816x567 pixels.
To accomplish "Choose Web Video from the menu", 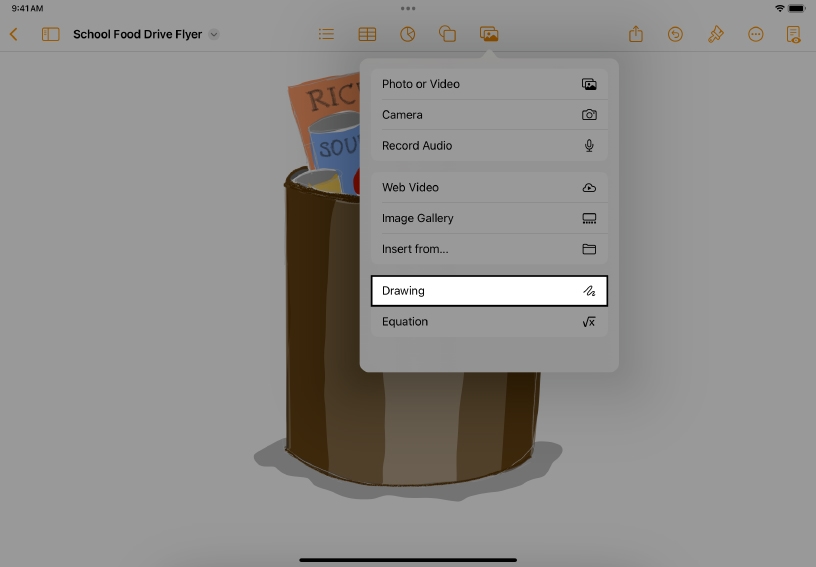I will (489, 187).
